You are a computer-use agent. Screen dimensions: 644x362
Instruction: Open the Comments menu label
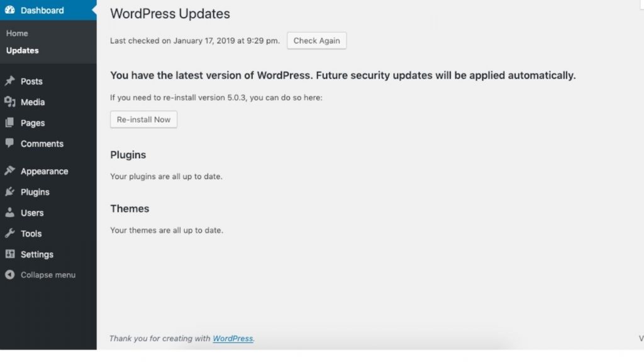click(42, 143)
